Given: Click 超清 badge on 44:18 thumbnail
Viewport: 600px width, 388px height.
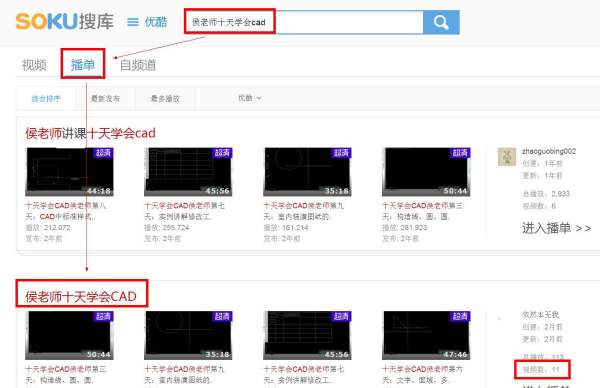Looking at the screenshot, I should coord(103,153).
